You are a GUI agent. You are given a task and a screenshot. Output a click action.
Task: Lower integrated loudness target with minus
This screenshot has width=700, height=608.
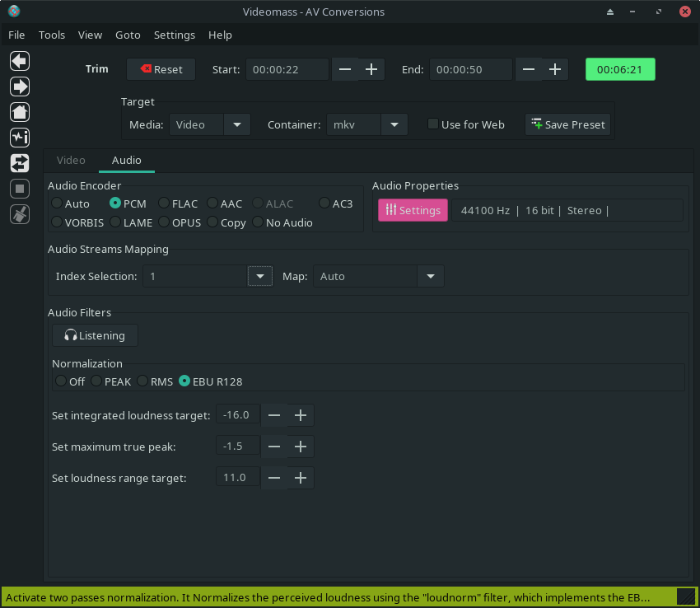274,415
